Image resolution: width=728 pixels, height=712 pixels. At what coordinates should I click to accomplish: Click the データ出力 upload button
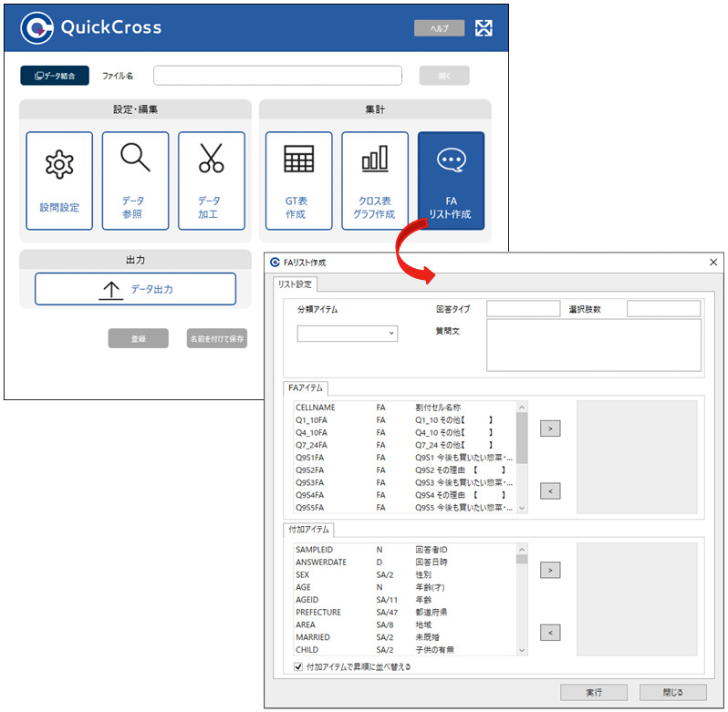tap(135, 289)
